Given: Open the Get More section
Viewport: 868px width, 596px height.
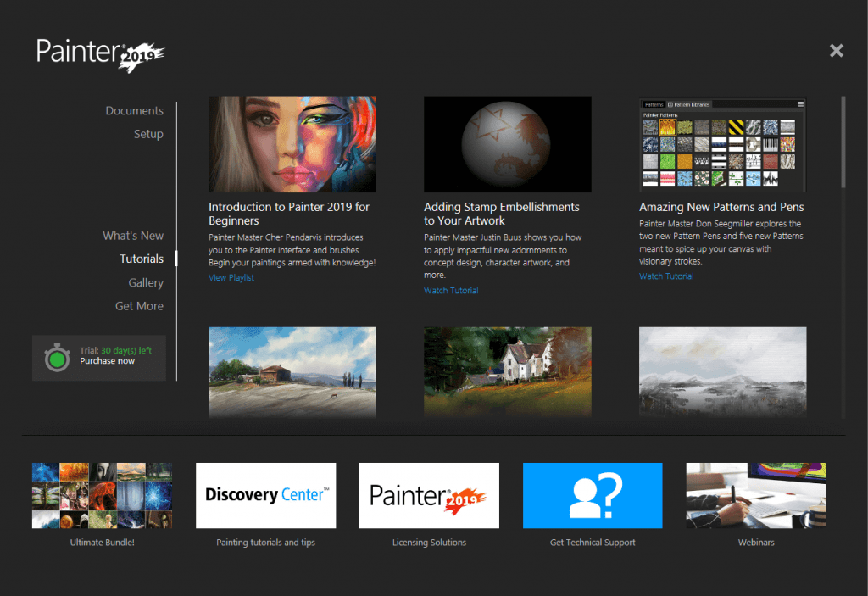Looking at the screenshot, I should click(x=139, y=306).
